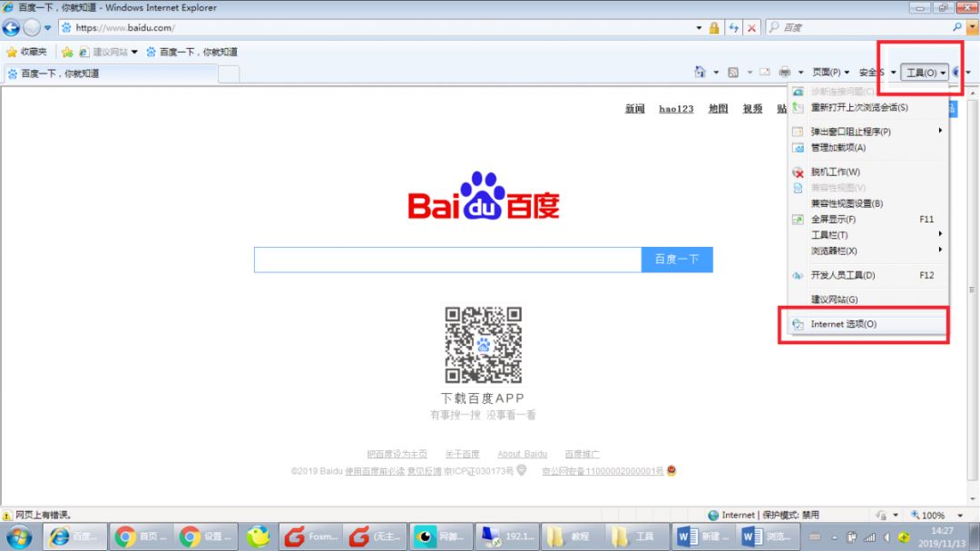
Task: Click the Baidu app QR code image
Action: tap(483, 345)
